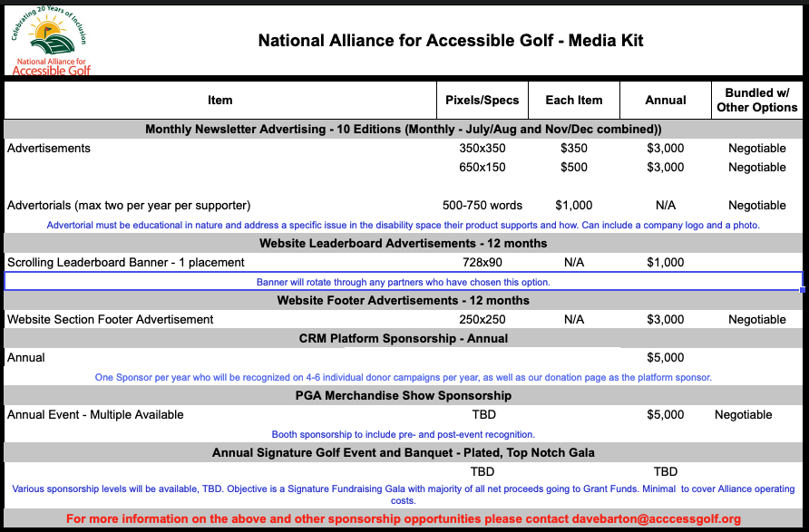Select the "Booth sponsorship to include" blue note
The width and height of the screenshot is (809, 532).
click(x=404, y=434)
